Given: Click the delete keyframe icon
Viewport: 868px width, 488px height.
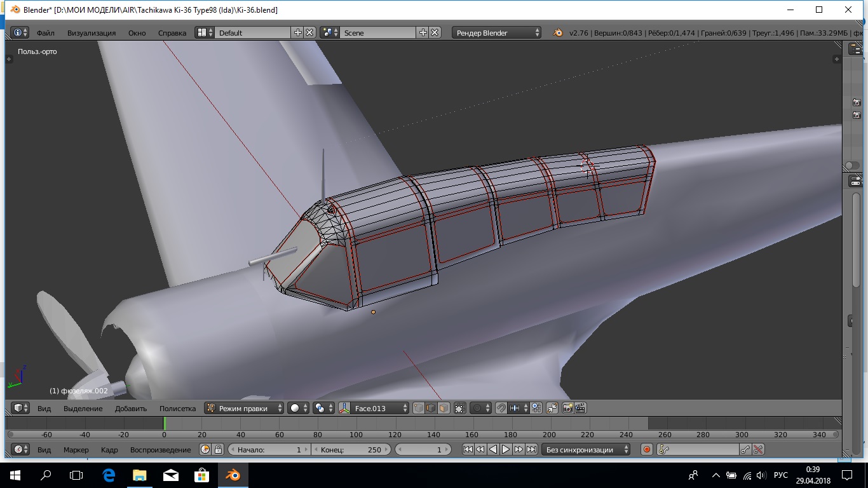Looking at the screenshot, I should pyautogui.click(x=757, y=449).
